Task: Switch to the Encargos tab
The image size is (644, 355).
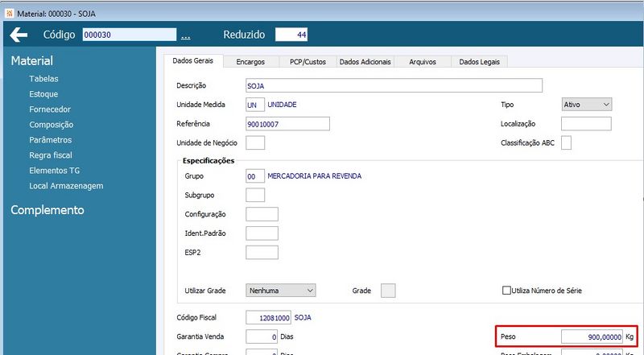Action: (250, 62)
